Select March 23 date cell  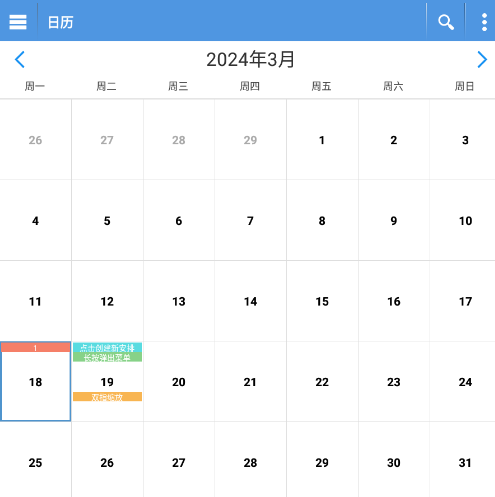point(394,382)
